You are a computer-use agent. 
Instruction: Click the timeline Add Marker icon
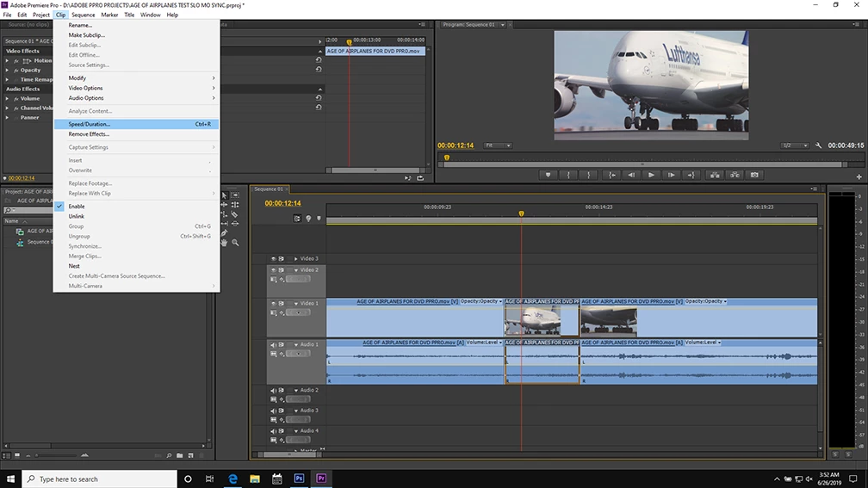point(319,219)
